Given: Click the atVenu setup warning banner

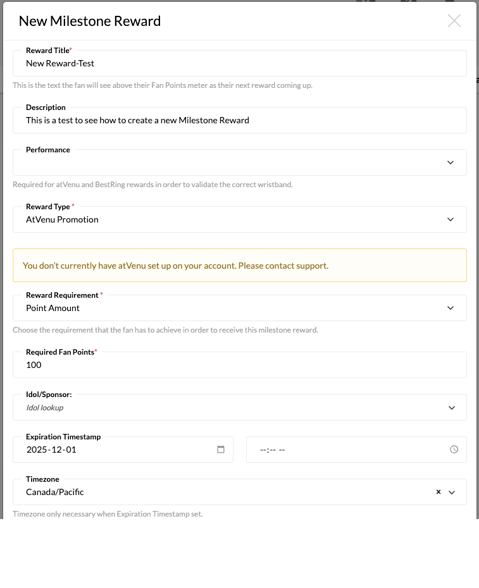Looking at the screenshot, I should [240, 265].
